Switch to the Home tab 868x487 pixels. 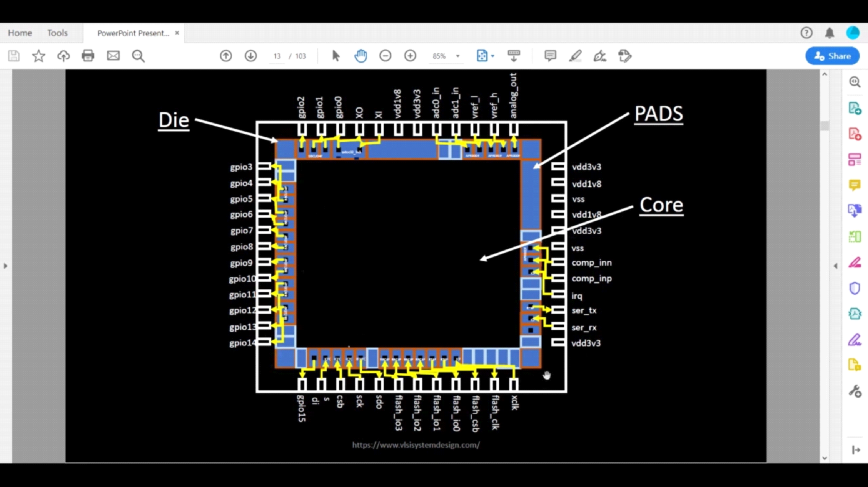20,33
